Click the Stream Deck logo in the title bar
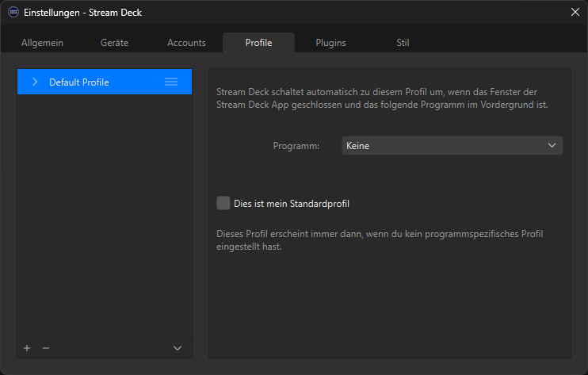 point(13,12)
